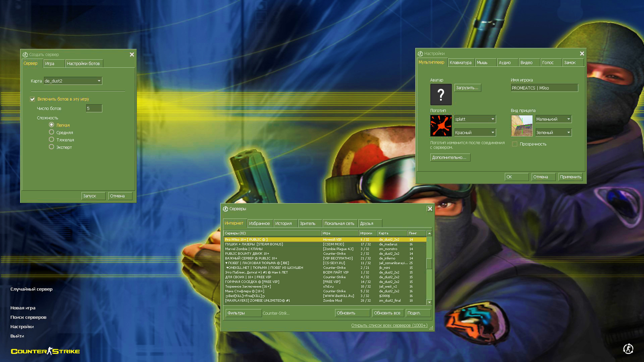Click Выйти in main menu

(17, 336)
